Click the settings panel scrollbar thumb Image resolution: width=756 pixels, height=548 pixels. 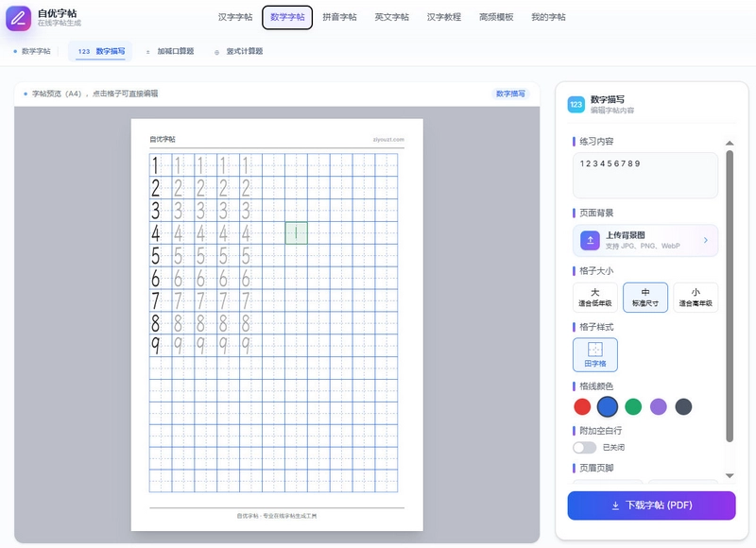[730, 296]
